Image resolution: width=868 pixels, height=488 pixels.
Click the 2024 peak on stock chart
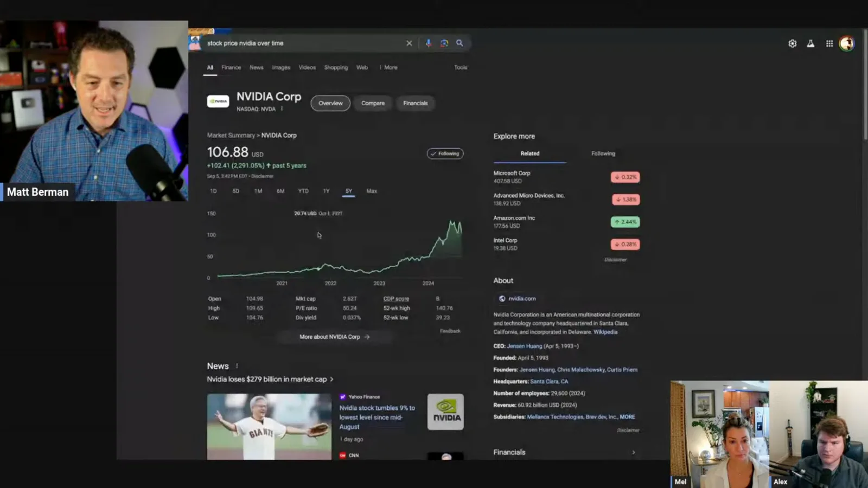[x=451, y=221]
